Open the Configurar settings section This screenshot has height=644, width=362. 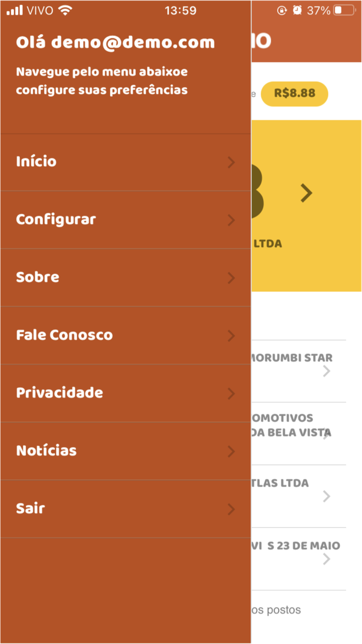pyautogui.click(x=55, y=219)
